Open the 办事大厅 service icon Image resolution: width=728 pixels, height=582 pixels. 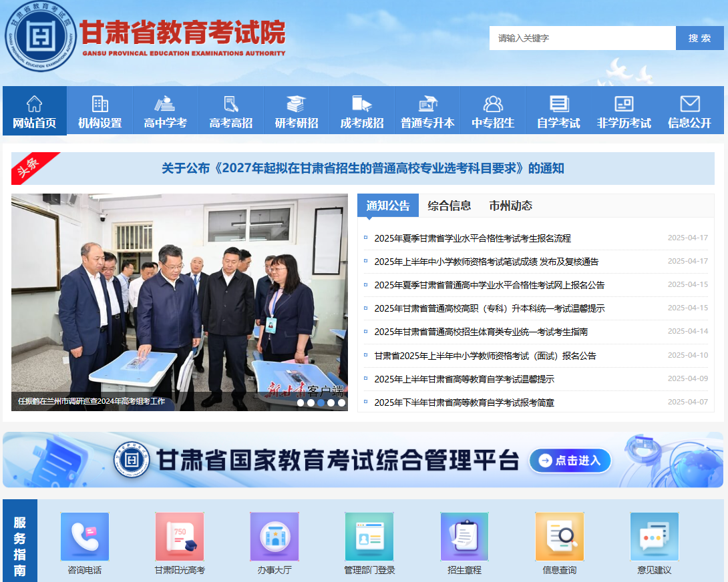coord(274,537)
